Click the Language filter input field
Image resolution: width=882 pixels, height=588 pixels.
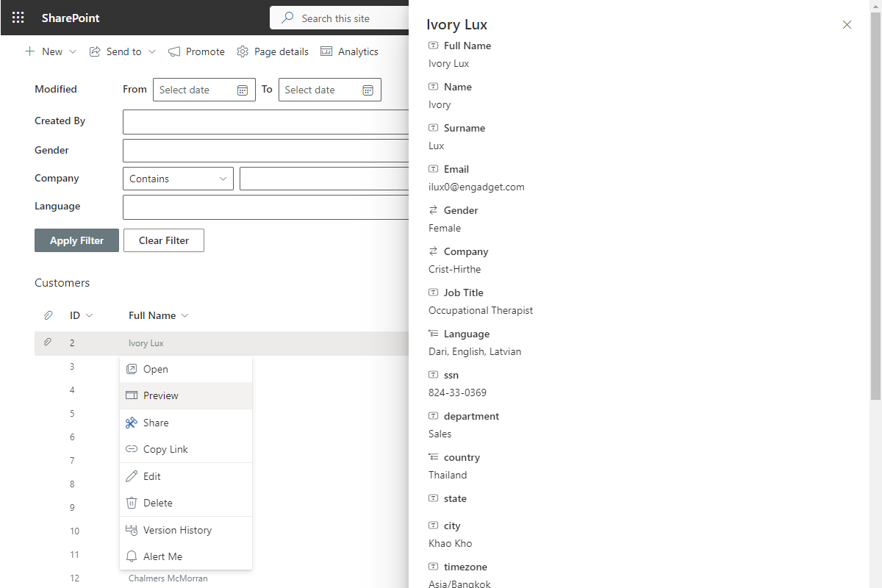click(265, 207)
